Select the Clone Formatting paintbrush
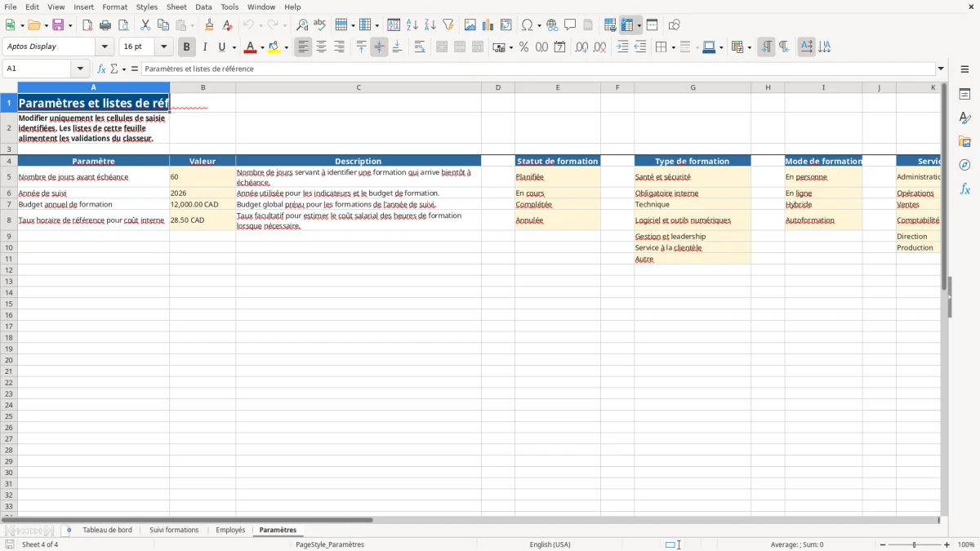Viewport: 980px width, 551px height. pos(210,25)
